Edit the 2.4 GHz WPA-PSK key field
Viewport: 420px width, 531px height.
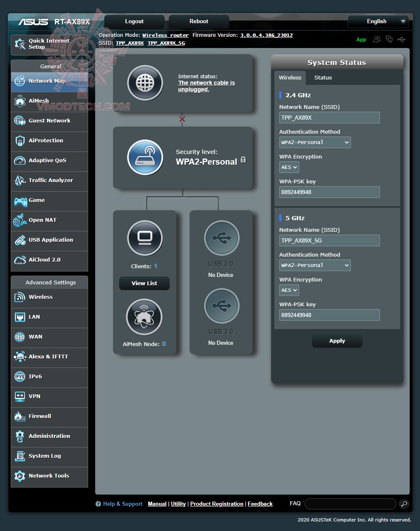[329, 192]
